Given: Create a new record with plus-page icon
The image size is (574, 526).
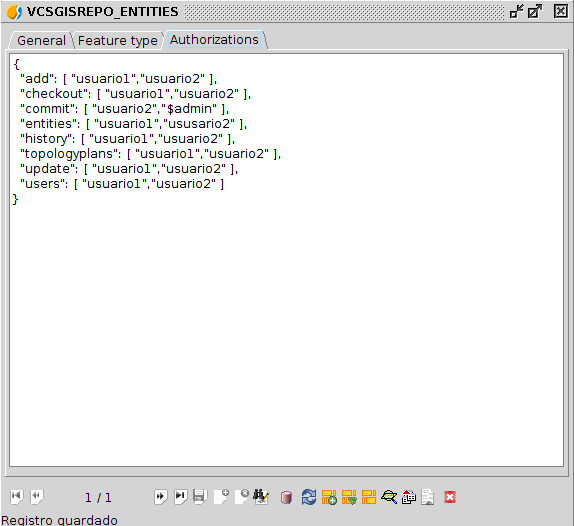Looking at the screenshot, I should point(221,497).
